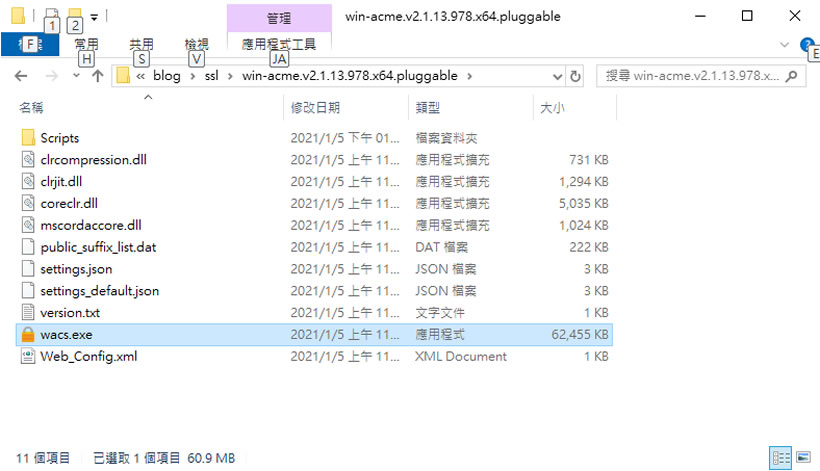
Task: Click the XML Document type cell
Action: [x=461, y=357]
